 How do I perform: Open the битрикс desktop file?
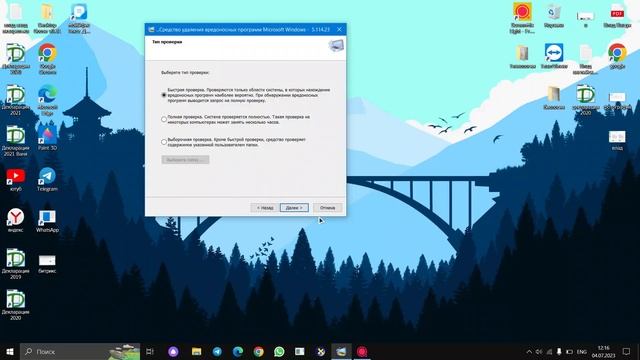pyautogui.click(x=47, y=263)
